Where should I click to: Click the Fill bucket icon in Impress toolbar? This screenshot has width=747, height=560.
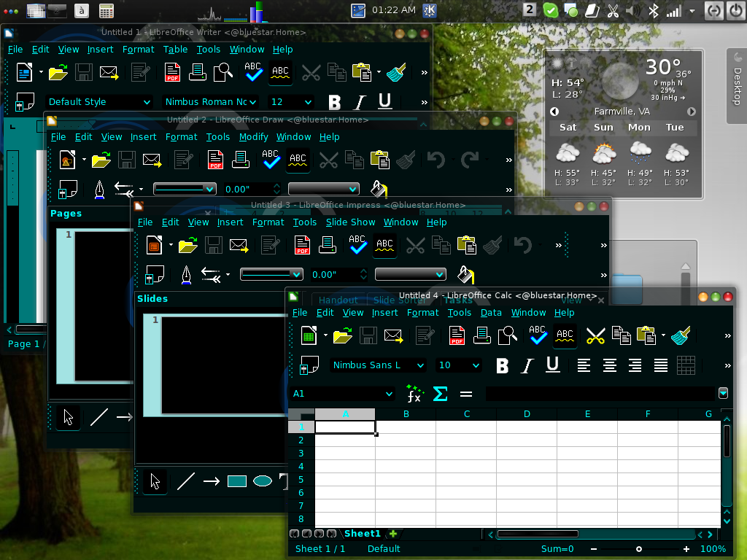click(x=465, y=275)
